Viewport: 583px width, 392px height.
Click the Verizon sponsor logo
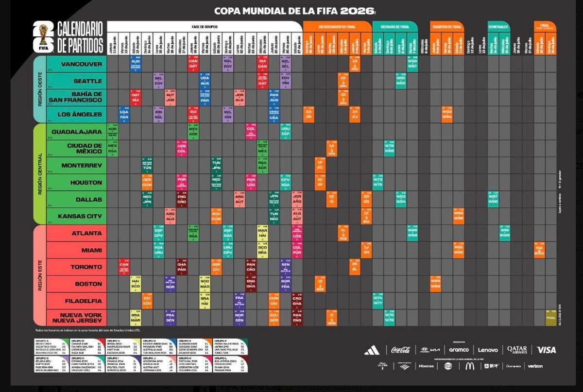pos(535,366)
